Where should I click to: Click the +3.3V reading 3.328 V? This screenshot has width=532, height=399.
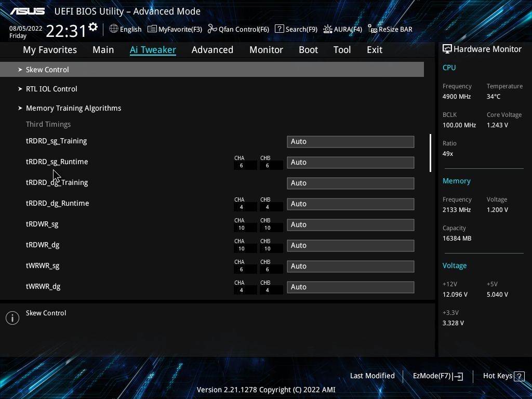pyautogui.click(x=453, y=323)
